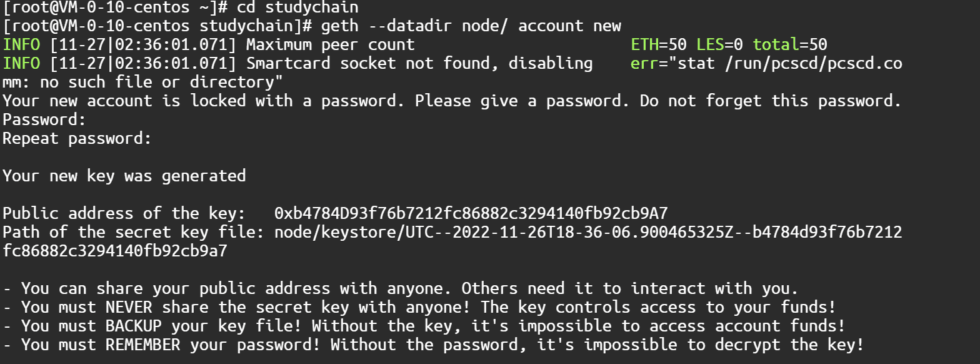Click the 'geth --datadir node/ account new' command

tap(471, 26)
